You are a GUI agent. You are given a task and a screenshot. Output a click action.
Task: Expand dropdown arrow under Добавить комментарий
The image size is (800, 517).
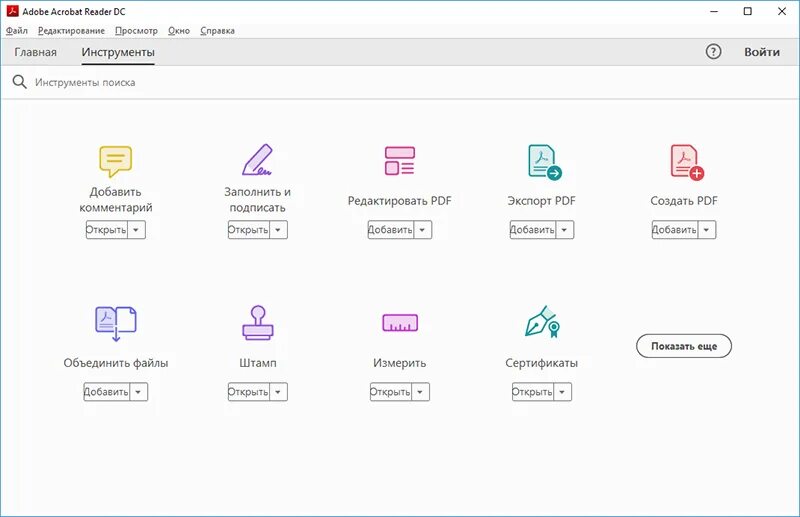point(136,230)
